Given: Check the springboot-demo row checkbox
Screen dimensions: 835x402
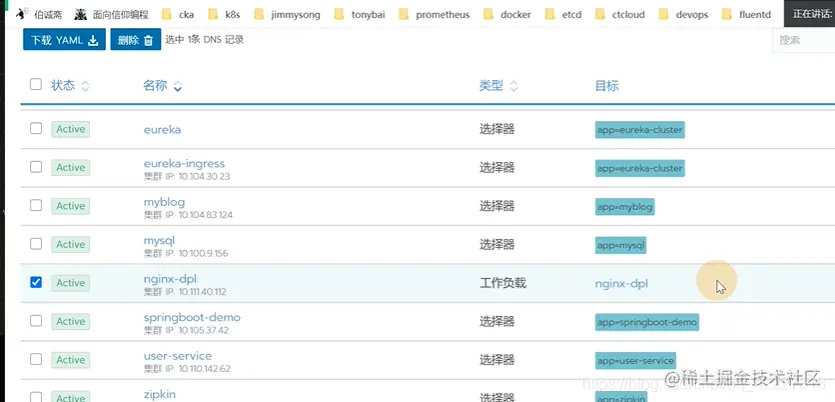Looking at the screenshot, I should 36,321.
